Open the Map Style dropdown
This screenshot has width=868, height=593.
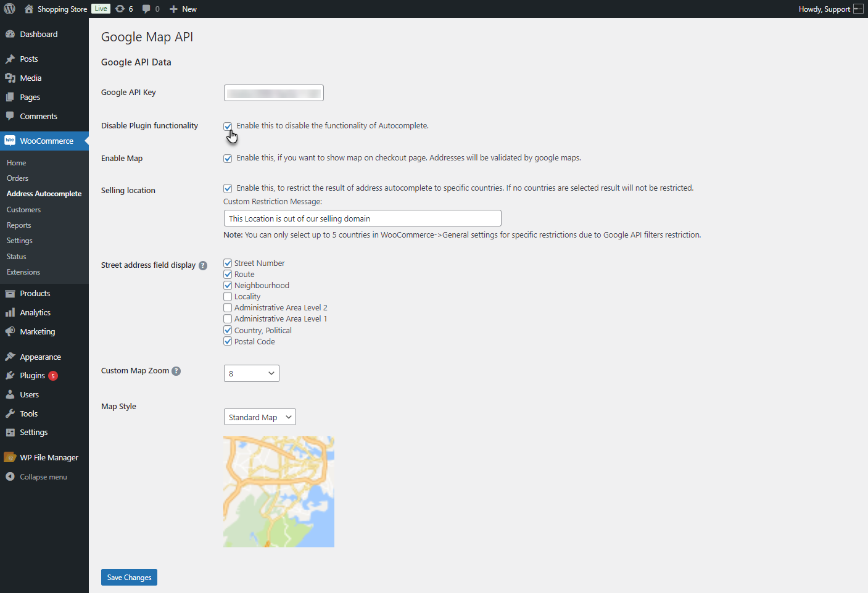[x=260, y=417]
